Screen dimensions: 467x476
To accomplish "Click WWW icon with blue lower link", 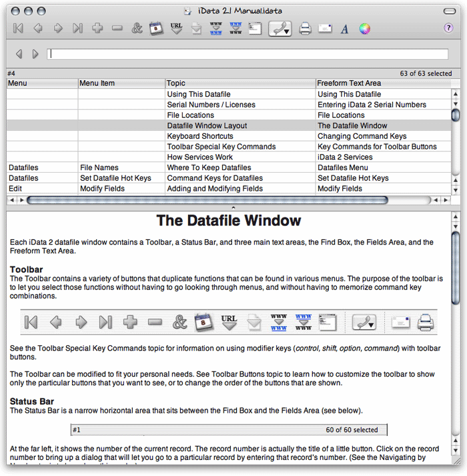I will pos(215,29).
